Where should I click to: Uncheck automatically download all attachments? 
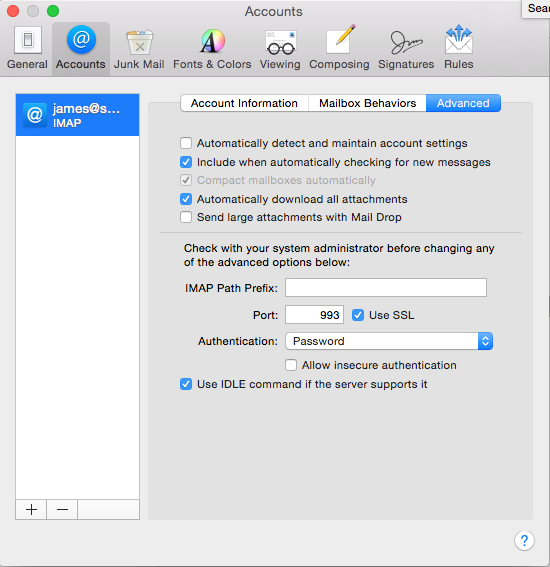pyautogui.click(x=186, y=199)
